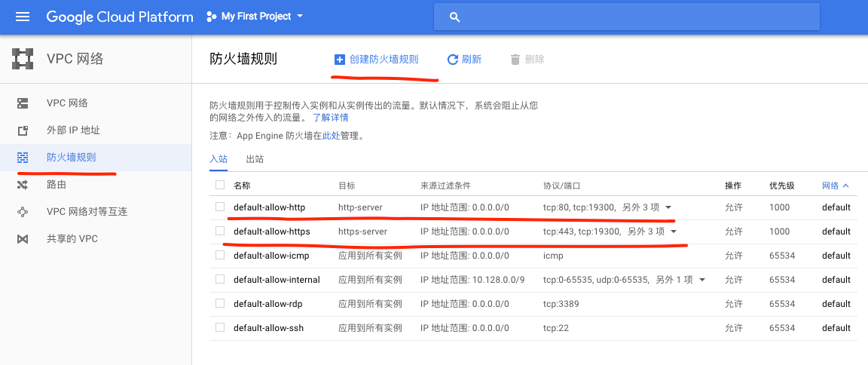Screen dimensions: 868x365
Task: Check the box for default-allow-icmp
Action: (x=220, y=256)
